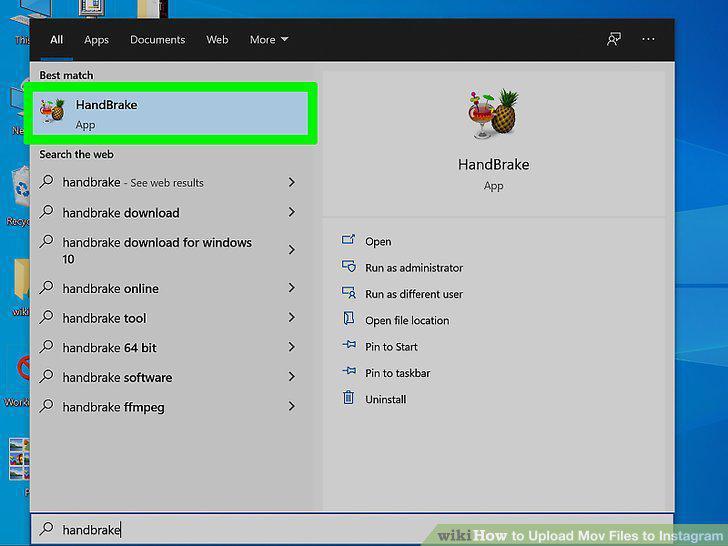Expand chevron next to 'handbrake ffmpeg'
This screenshot has width=728, height=546.
coord(292,406)
